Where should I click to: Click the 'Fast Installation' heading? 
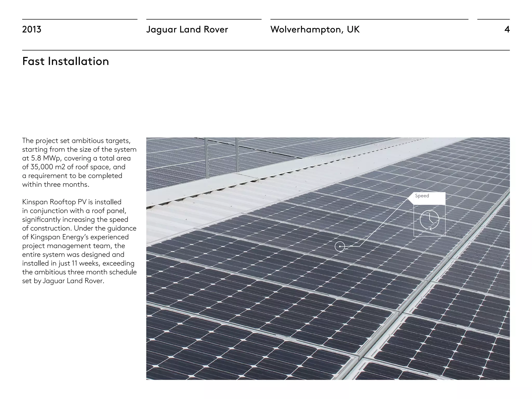(x=66, y=62)
